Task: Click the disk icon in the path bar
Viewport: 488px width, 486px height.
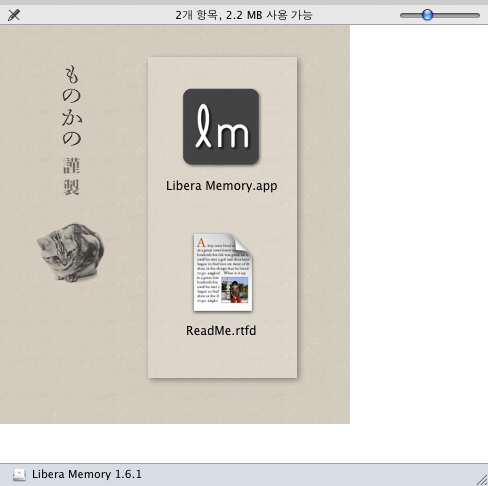Action: pyautogui.click(x=19, y=474)
